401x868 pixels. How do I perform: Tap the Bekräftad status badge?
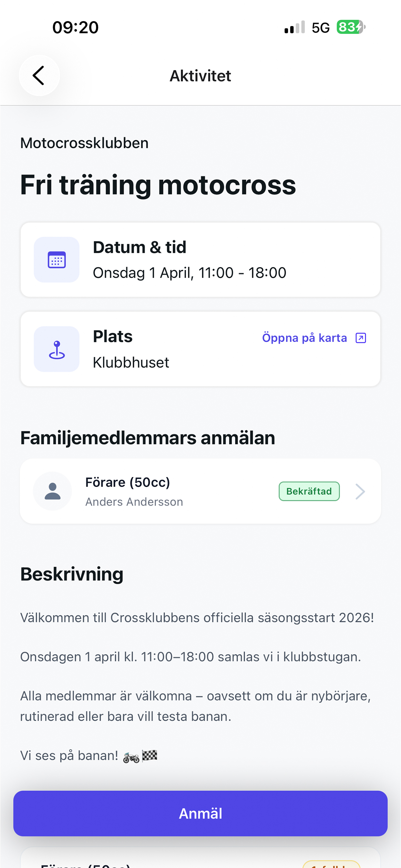[309, 491]
